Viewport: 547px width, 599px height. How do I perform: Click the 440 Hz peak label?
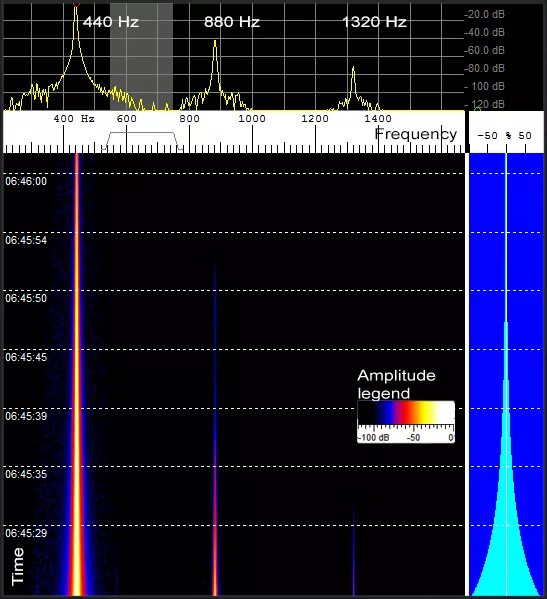[111, 22]
